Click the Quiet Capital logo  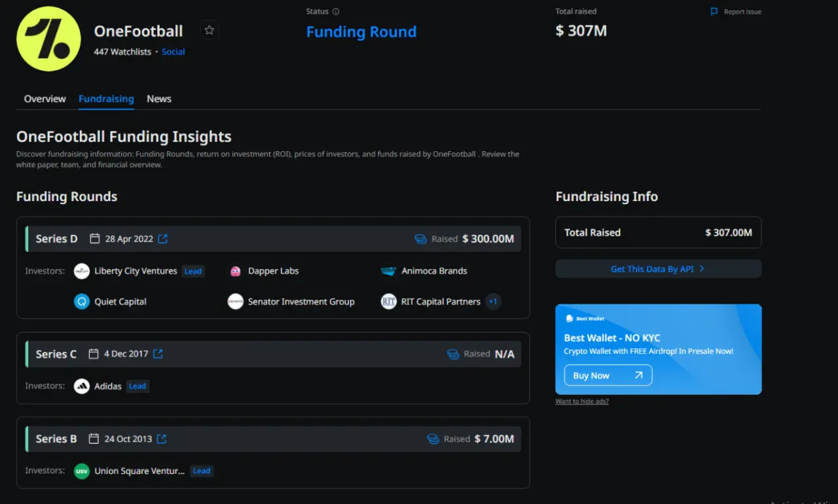tap(82, 302)
